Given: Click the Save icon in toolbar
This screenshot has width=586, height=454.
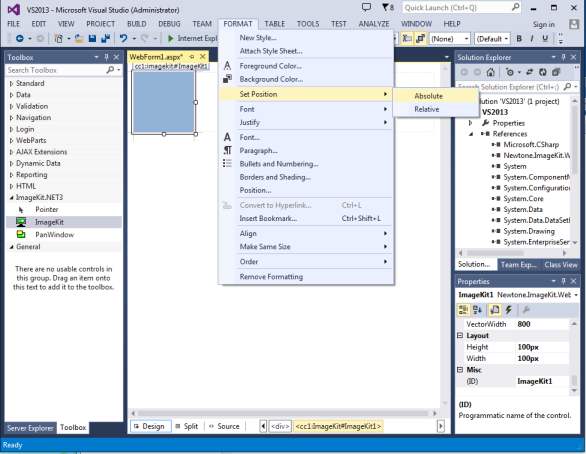Looking at the screenshot, I should point(92,38).
